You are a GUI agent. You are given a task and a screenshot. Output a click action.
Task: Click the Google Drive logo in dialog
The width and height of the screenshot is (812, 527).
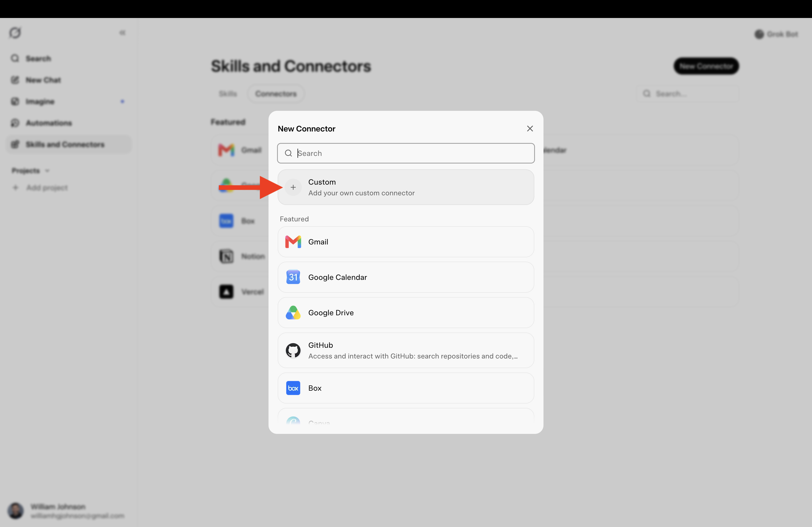pyautogui.click(x=293, y=313)
